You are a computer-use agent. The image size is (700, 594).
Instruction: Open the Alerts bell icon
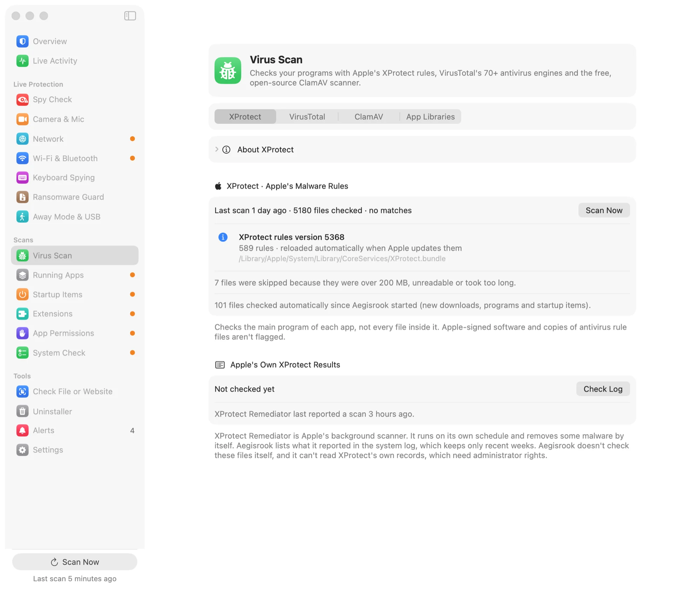coord(22,430)
